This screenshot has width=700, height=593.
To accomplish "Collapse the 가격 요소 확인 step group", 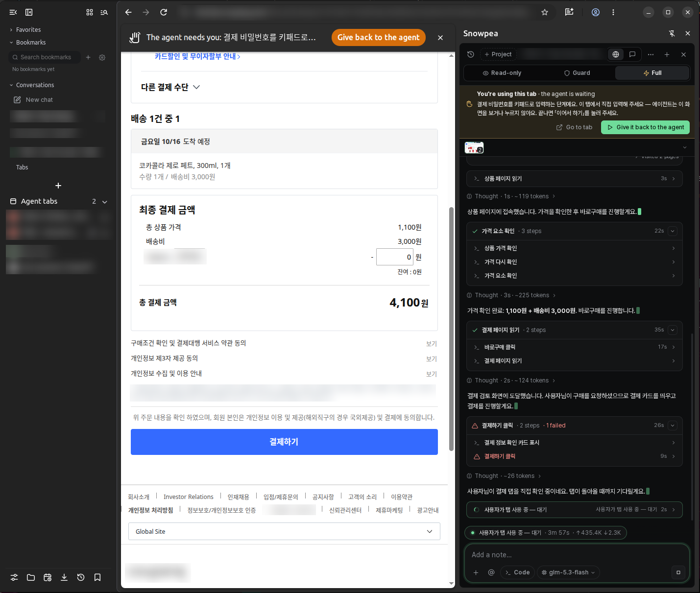I will tap(673, 231).
